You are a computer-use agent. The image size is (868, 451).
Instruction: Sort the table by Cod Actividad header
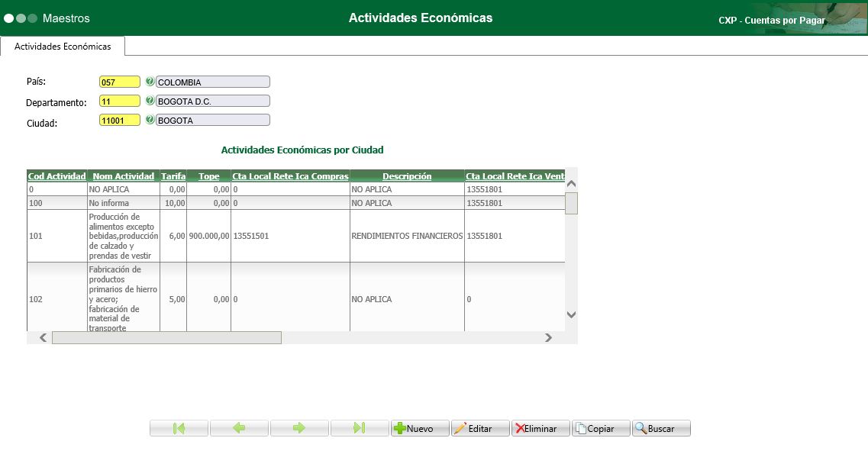tap(56, 176)
